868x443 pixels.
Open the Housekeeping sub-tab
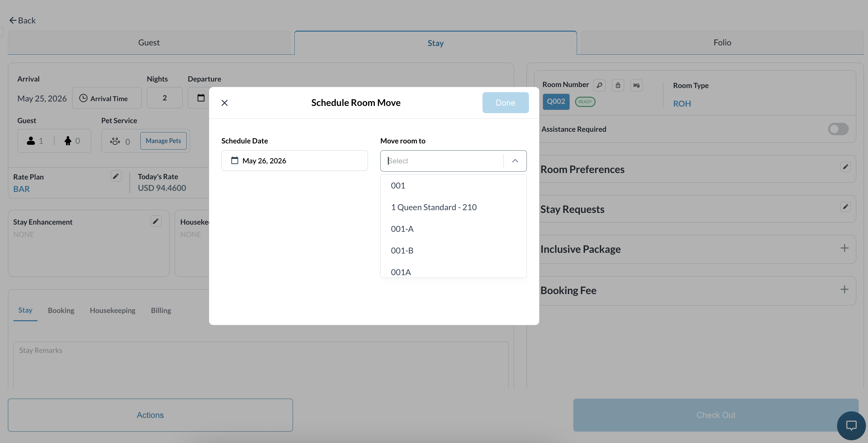113,310
